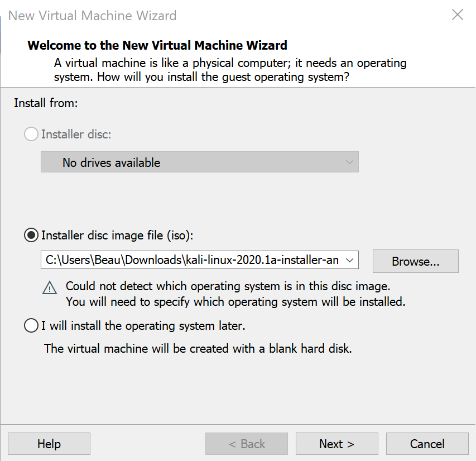
Task: Click the "Install from:" label
Action: click(46, 103)
